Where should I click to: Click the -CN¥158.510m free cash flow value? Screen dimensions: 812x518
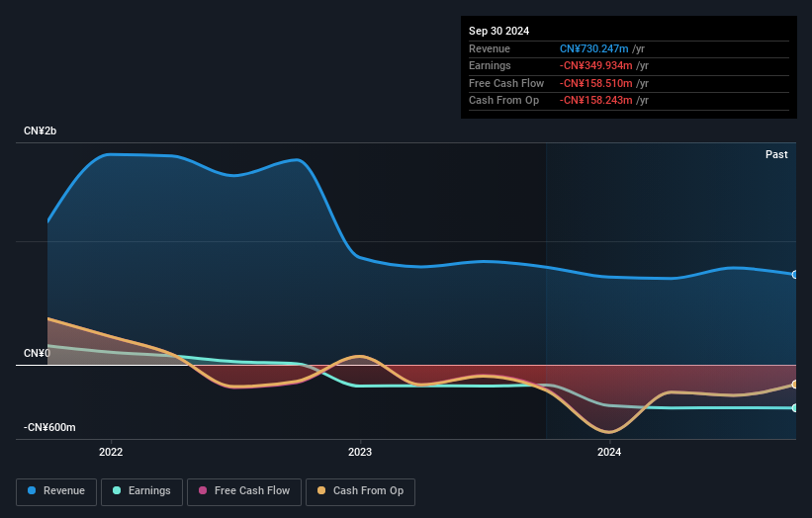tap(595, 83)
